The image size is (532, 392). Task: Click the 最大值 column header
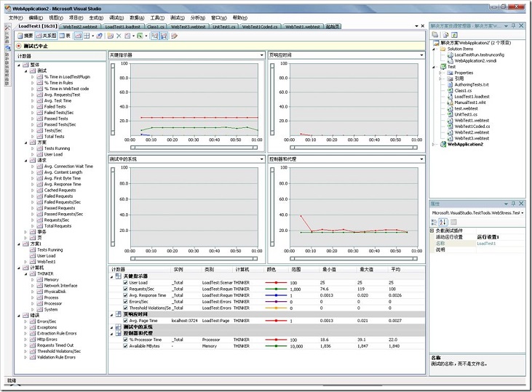coord(365,270)
